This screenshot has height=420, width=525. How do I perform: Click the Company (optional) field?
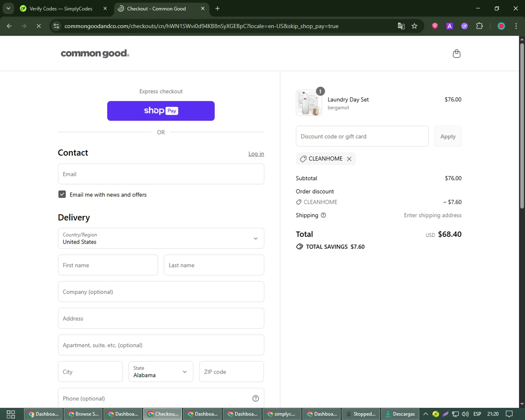(x=161, y=292)
